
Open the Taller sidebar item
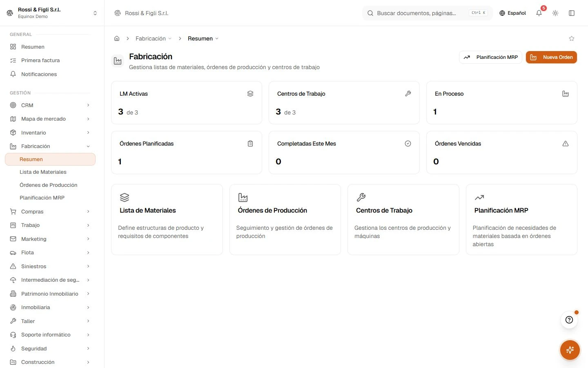tap(50, 321)
